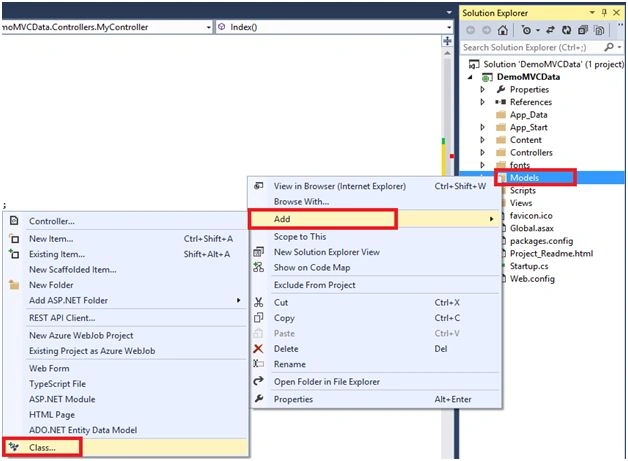Choose New Folder in Add submenu
Viewport: 628px width, 461px height.
(125, 285)
